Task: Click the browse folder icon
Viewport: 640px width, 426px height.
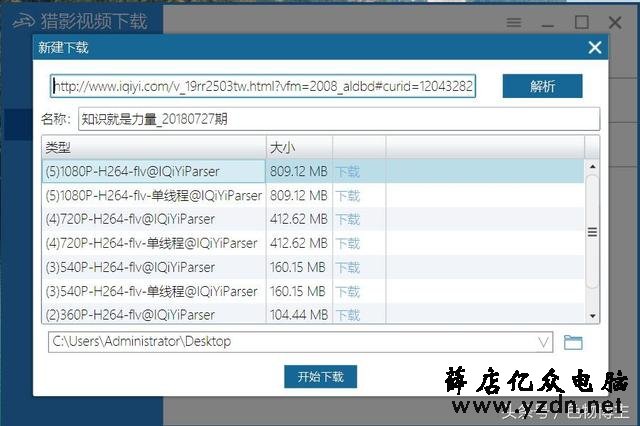Action: pos(573,342)
